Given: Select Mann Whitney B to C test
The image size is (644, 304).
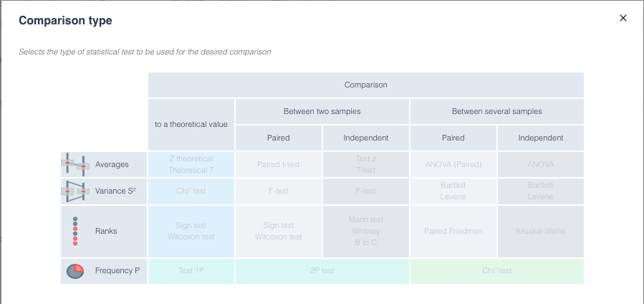Looking at the screenshot, I should point(365,232).
